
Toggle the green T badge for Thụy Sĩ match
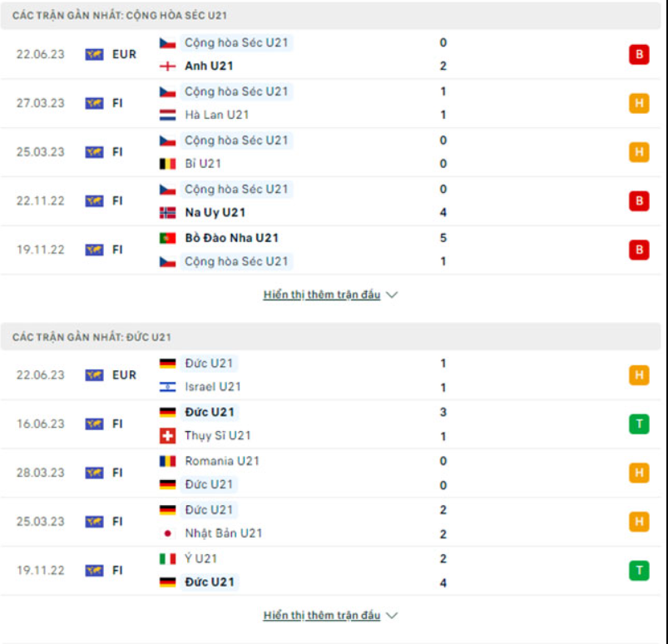tap(638, 424)
